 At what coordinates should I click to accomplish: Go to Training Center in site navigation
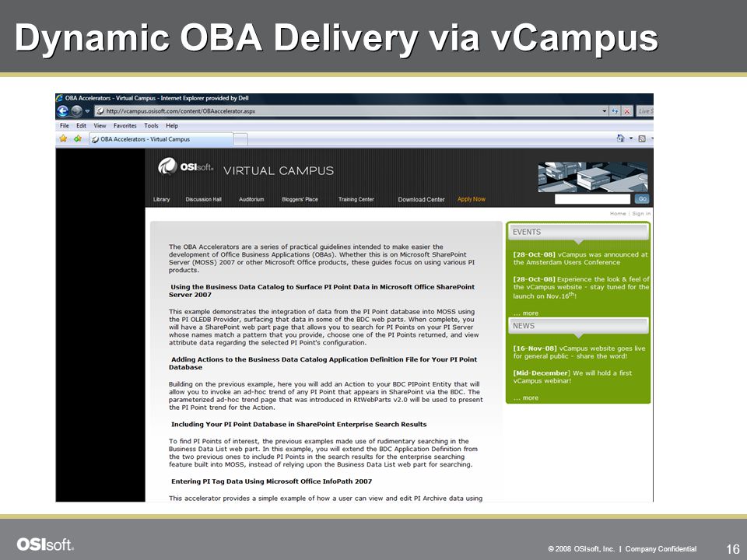click(x=356, y=199)
